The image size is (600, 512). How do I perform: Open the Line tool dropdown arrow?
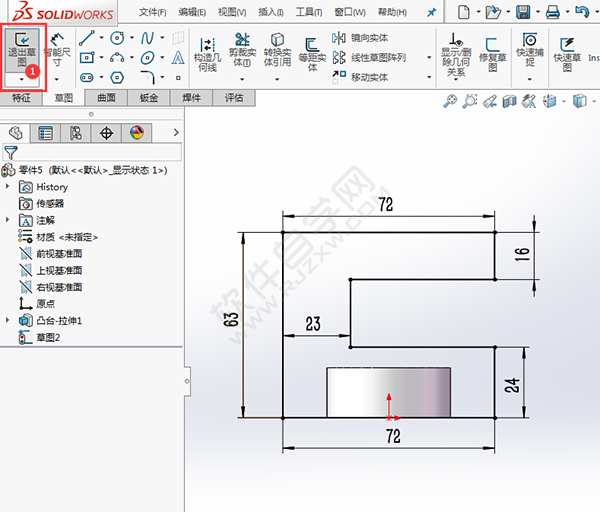pos(101,38)
